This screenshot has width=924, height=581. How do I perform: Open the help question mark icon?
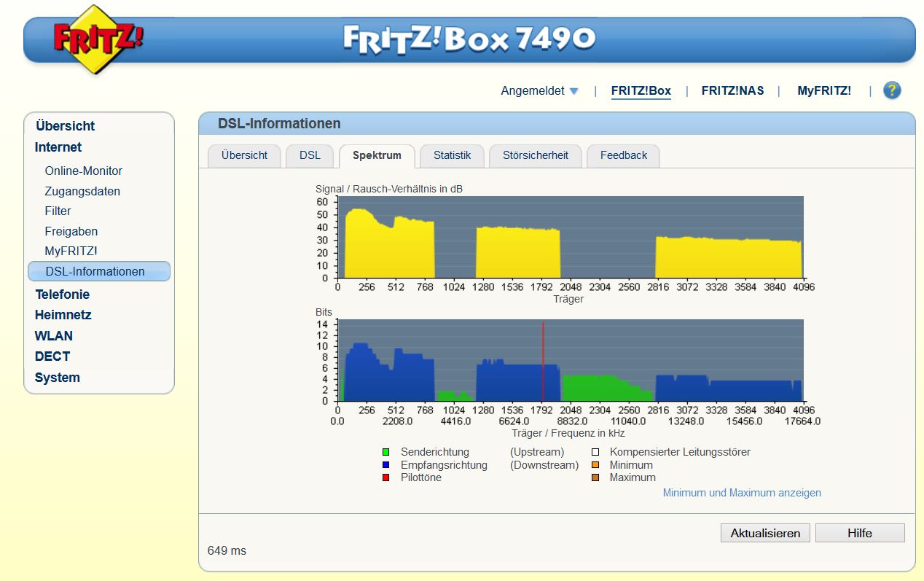(892, 90)
